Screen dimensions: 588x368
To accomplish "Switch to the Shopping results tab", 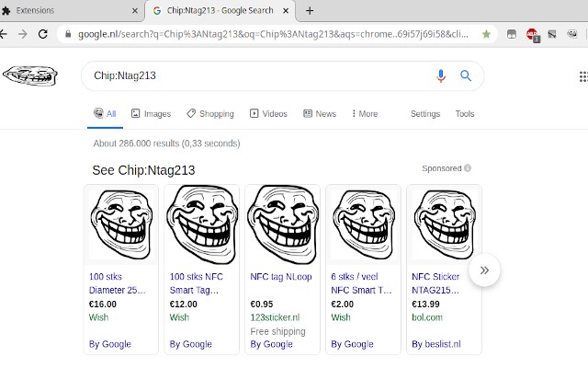I will pyautogui.click(x=210, y=114).
